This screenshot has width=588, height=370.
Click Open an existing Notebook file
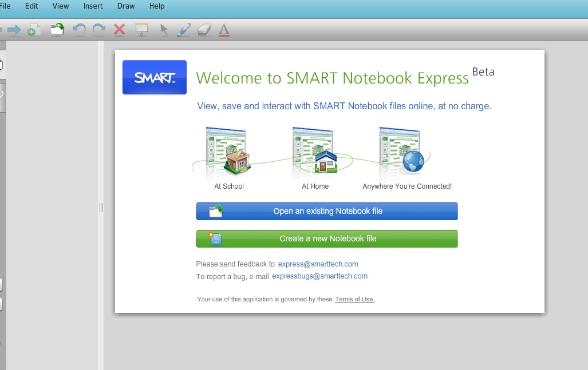click(x=327, y=211)
